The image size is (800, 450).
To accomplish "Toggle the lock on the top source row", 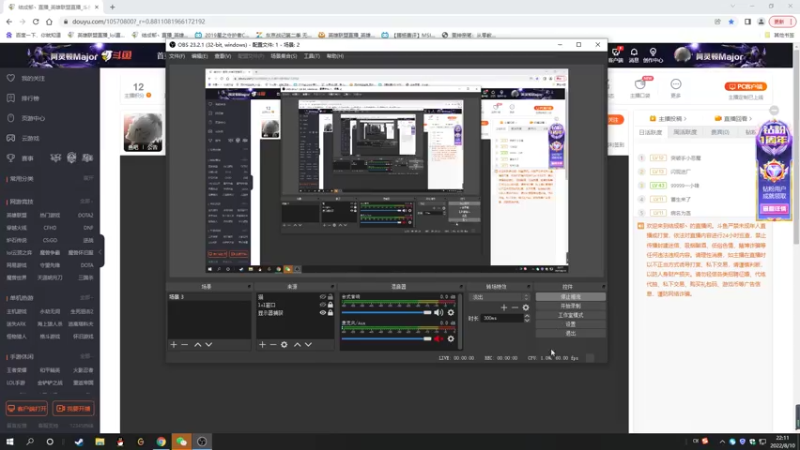I will tap(330, 297).
